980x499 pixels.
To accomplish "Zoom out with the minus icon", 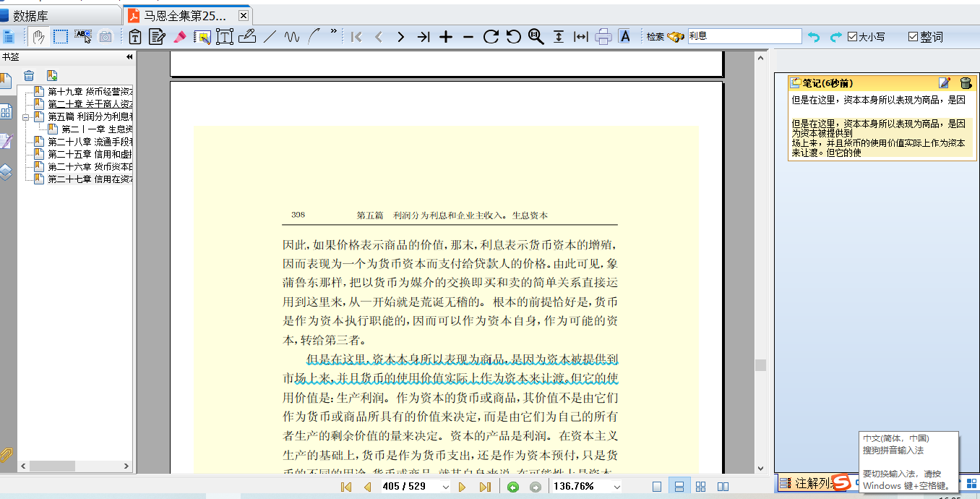I will click(x=468, y=36).
